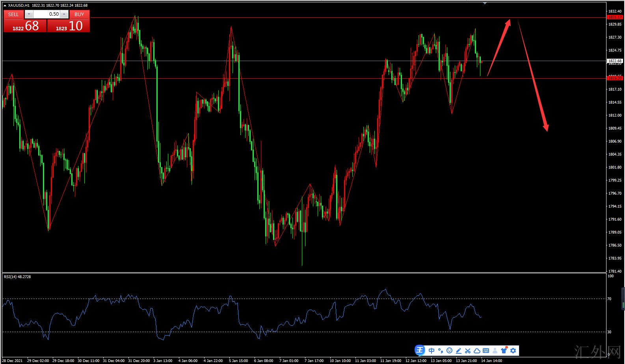Toggle Chinese/English mode in input toolbar
The width and height of the screenshot is (625, 364).
click(x=432, y=350)
